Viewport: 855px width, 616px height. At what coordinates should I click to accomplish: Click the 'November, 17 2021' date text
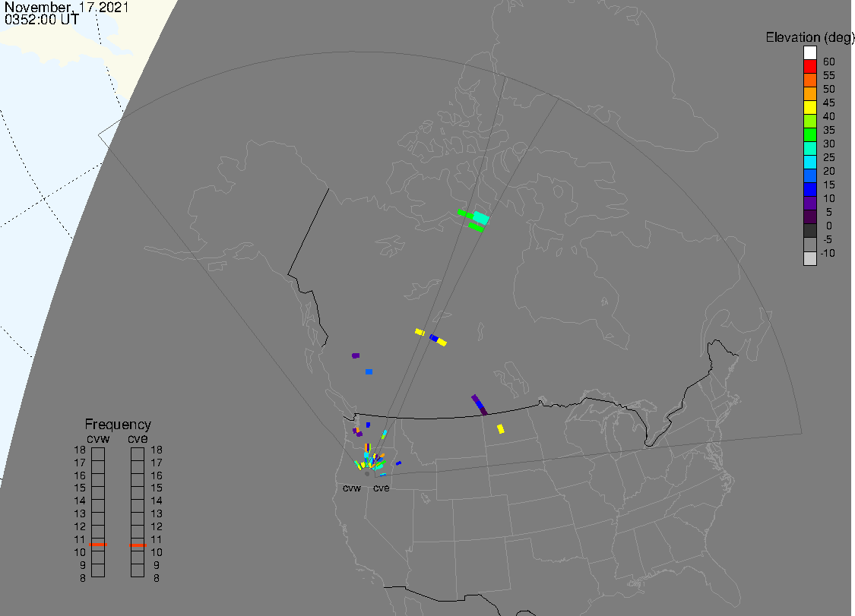click(67, 7)
